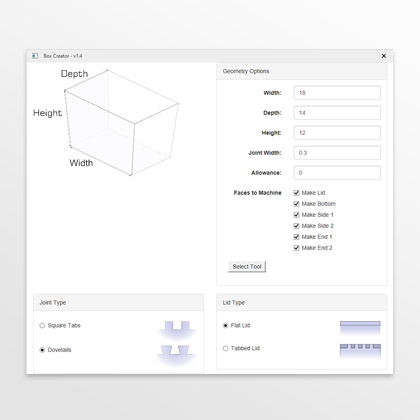This screenshot has width=420, height=420.
Task: Toggle the Make Bottom checkbox
Action: [x=296, y=204]
